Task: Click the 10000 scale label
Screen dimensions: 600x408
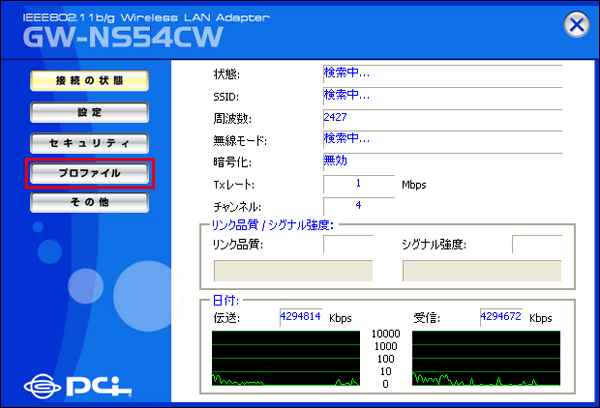Action: 386,334
